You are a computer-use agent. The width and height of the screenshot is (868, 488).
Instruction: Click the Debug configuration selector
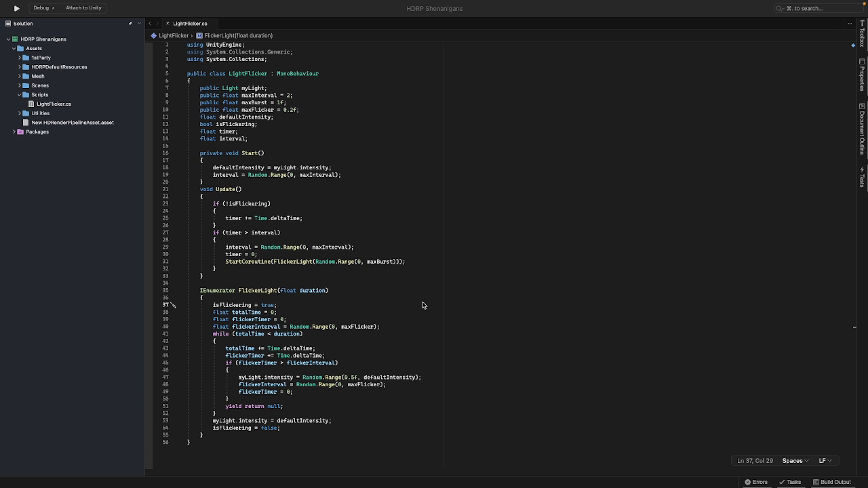(x=41, y=8)
